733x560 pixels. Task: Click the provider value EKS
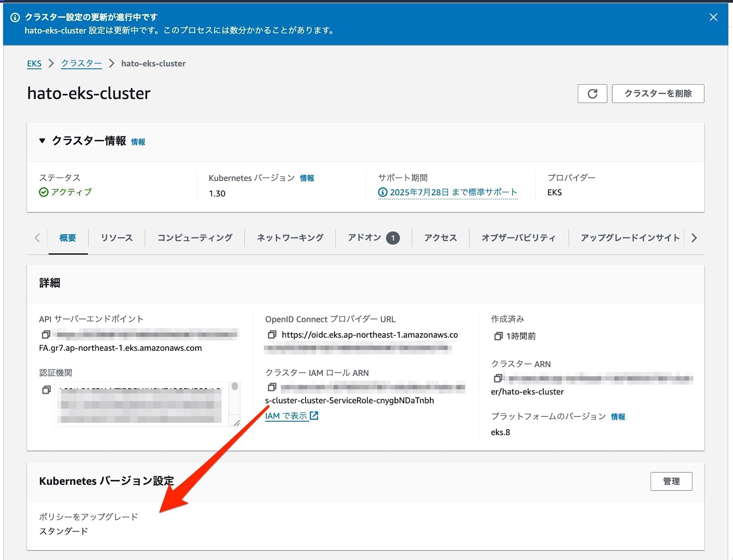[554, 192]
